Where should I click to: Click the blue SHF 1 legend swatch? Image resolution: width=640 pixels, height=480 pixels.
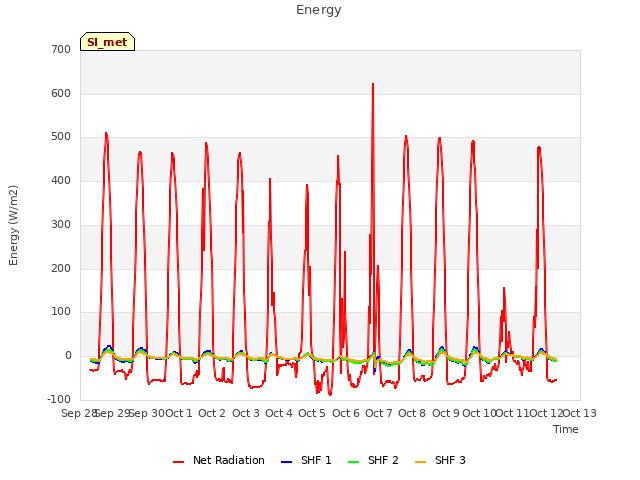287,462
